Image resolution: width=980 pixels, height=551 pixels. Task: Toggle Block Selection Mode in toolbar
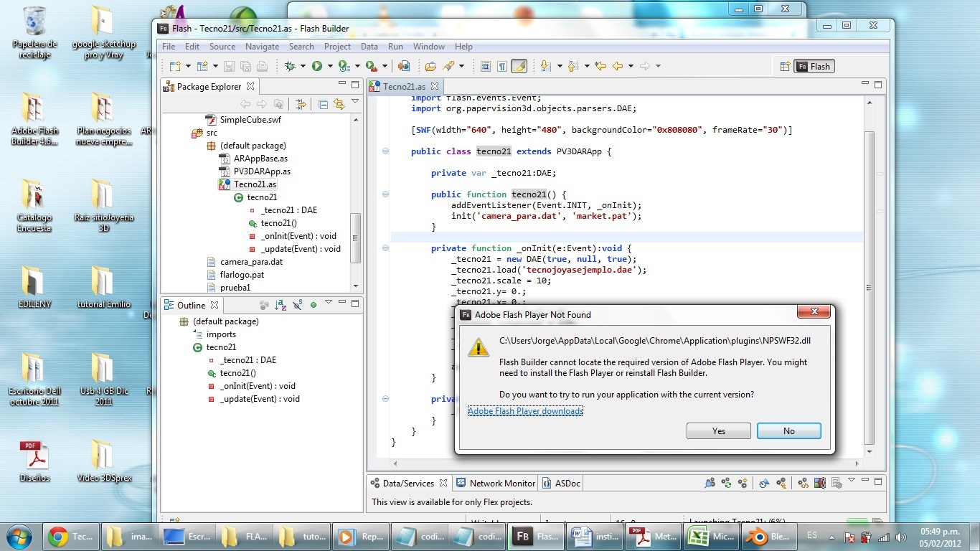(485, 66)
